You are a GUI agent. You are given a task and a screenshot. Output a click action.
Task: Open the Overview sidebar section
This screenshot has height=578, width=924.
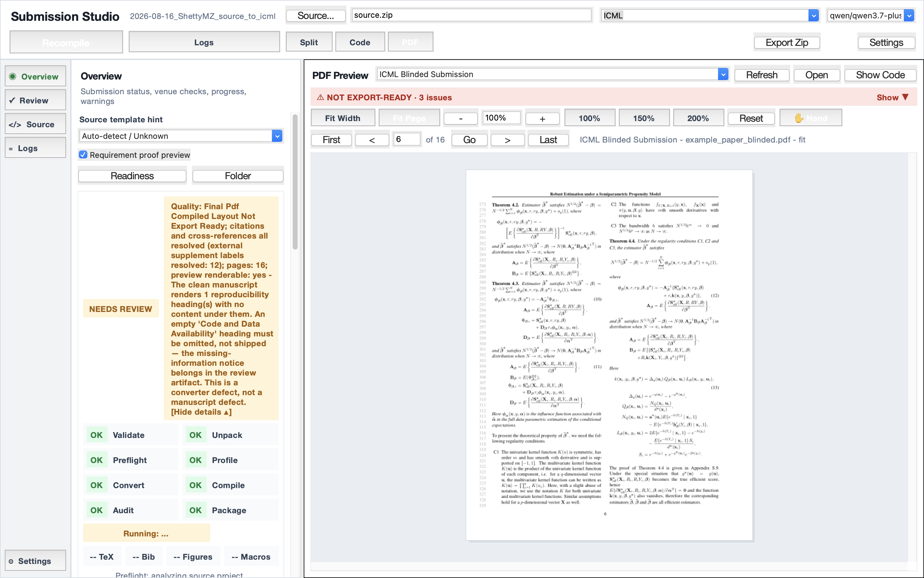pos(35,76)
